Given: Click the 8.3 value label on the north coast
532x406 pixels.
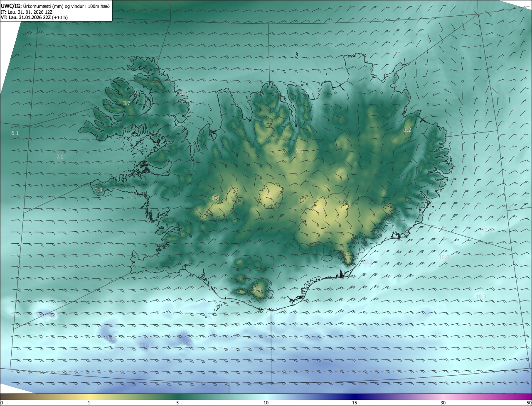Looking at the screenshot, I should pyautogui.click(x=309, y=92).
